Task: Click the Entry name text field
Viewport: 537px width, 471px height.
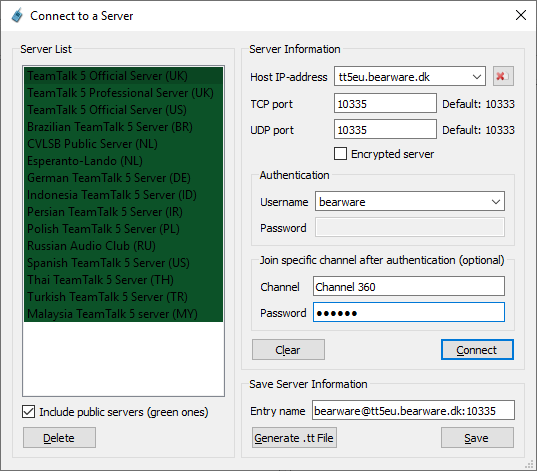Action: 413,410
